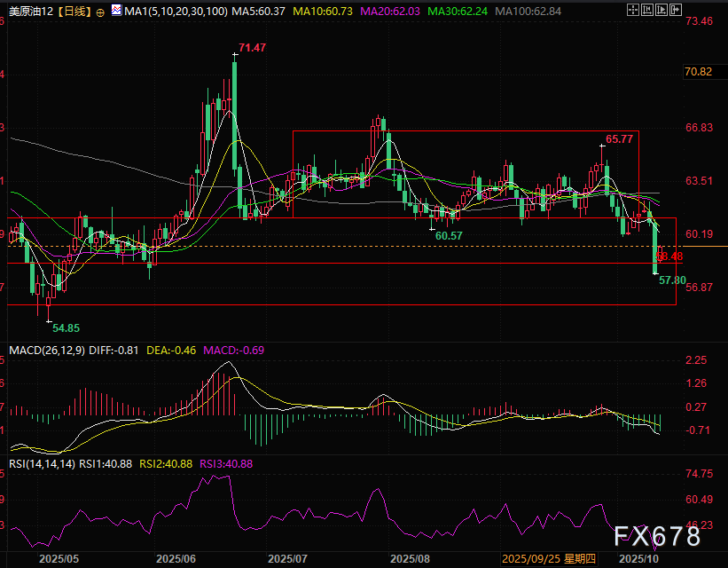Click the FX678 watermark logo
The width and height of the screenshot is (728, 568).
point(656,536)
